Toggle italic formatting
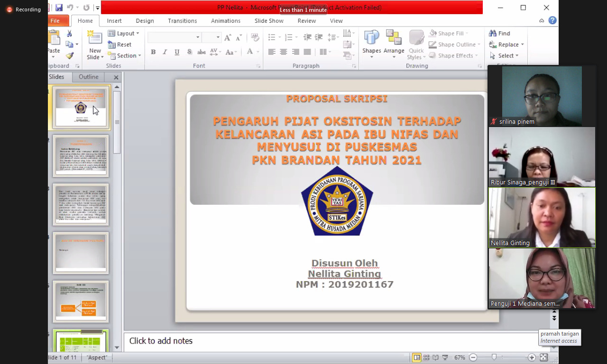This screenshot has height=364, width=607. click(165, 52)
